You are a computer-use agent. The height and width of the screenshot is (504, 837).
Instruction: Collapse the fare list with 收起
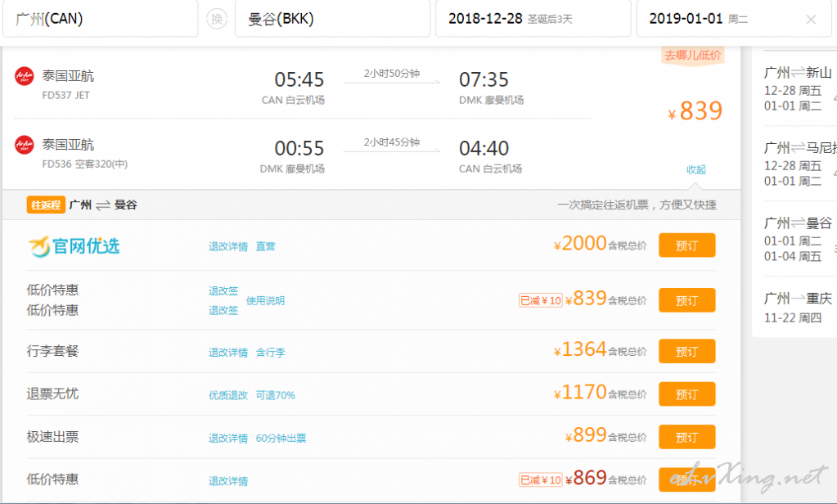click(696, 169)
